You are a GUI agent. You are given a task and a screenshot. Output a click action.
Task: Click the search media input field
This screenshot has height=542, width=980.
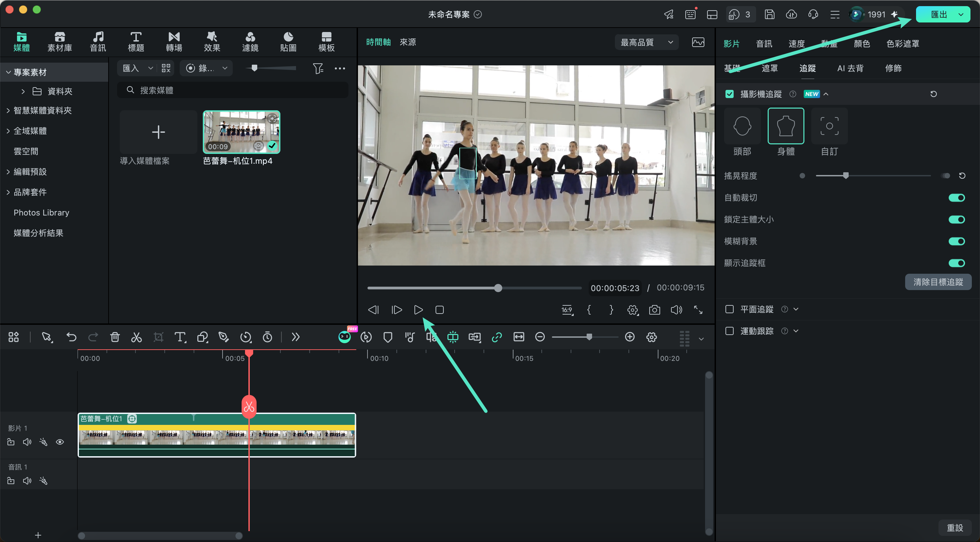tap(232, 90)
